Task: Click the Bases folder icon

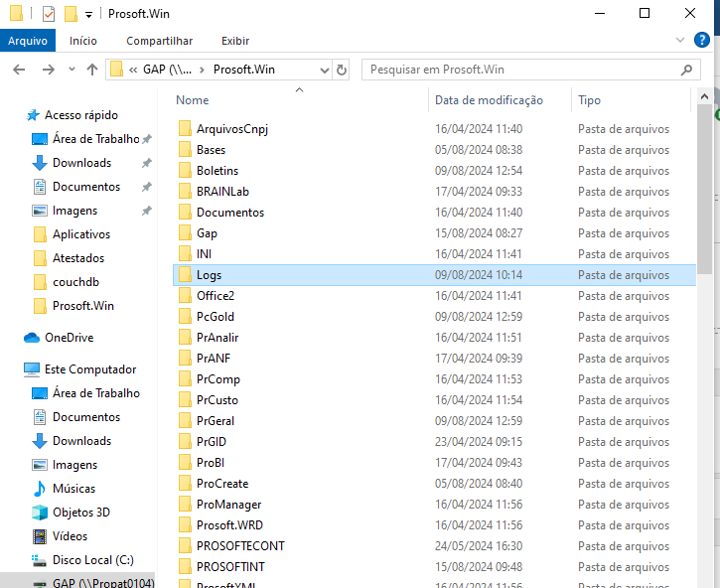Action: (185, 150)
